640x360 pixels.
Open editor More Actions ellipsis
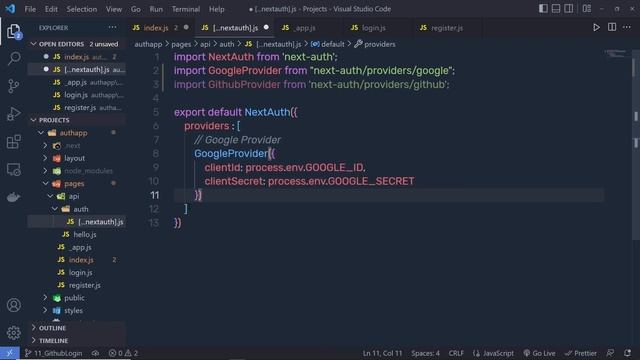click(627, 27)
